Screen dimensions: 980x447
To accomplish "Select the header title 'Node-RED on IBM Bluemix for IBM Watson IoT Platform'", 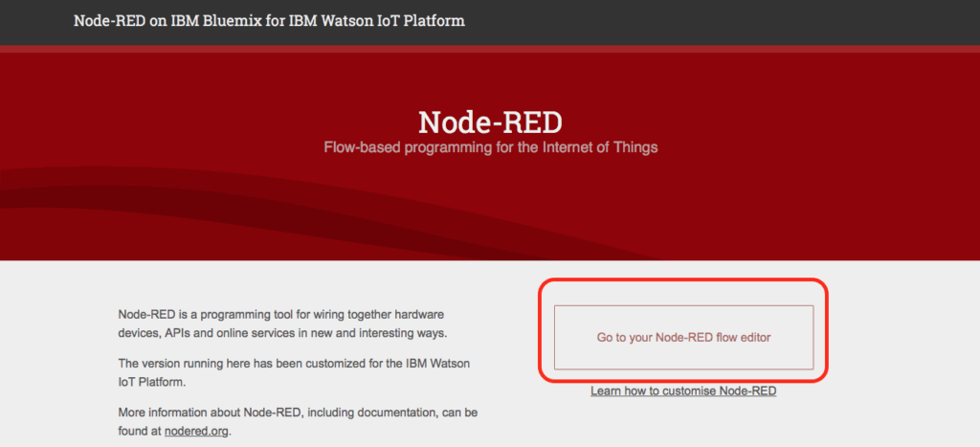I will 269,21.
